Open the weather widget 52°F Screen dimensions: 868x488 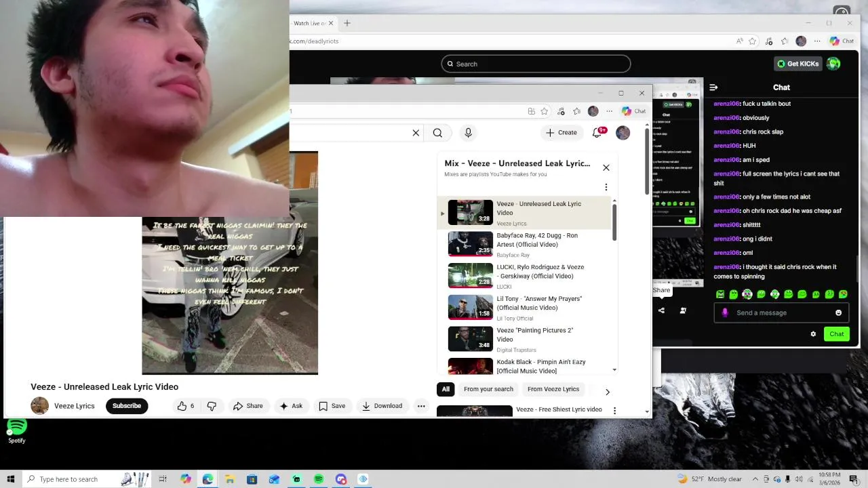709,479
